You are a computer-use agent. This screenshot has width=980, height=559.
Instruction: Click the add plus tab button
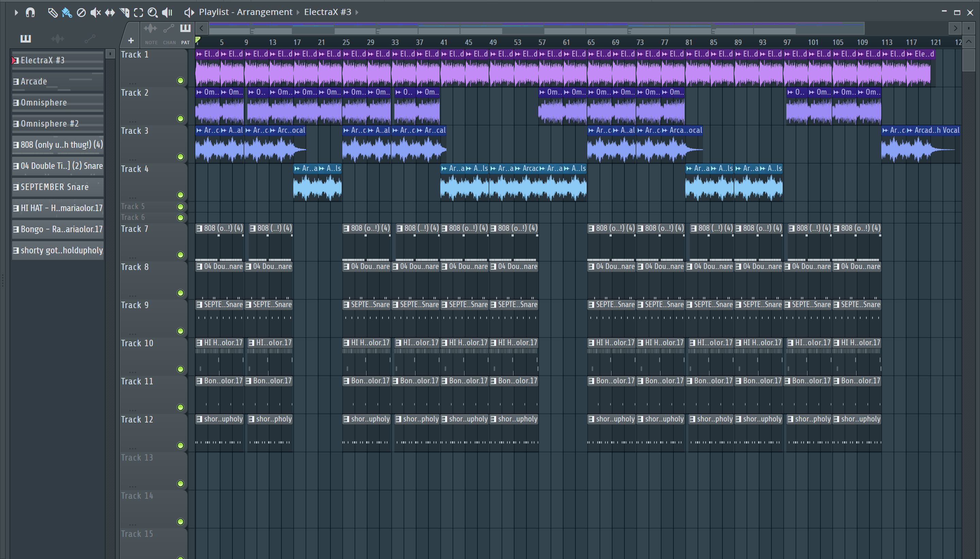[x=131, y=40]
